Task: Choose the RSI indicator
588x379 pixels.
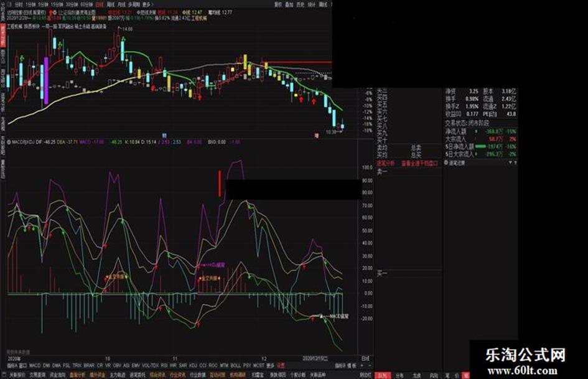Action: pos(164,365)
